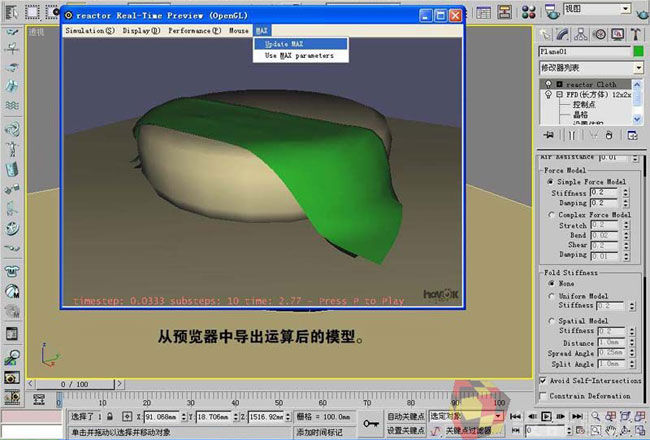The height and width of the screenshot is (440, 650).
Task: Click the Min/Max viewport toggle
Action: click(x=640, y=431)
